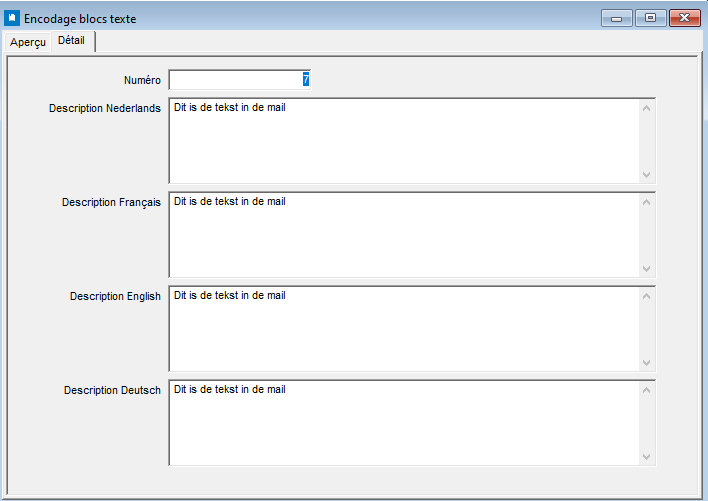
Task: Click the Description Nederlands label
Action: pos(105,108)
